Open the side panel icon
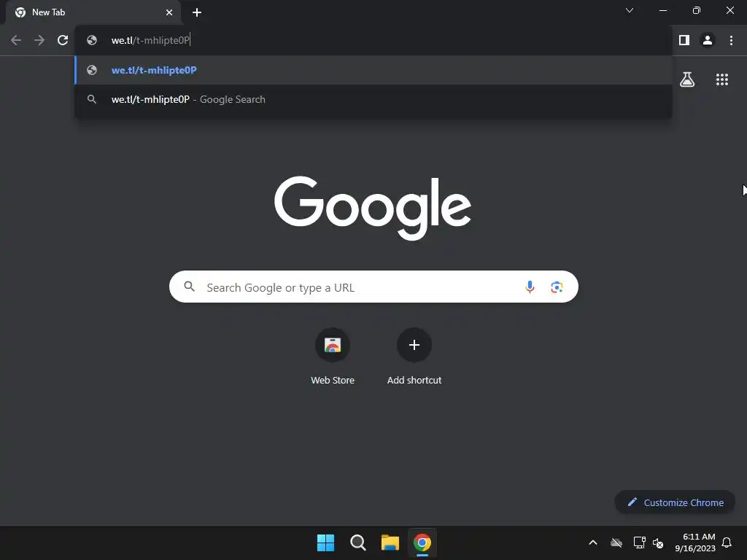Viewport: 747px width, 560px height. [684, 41]
